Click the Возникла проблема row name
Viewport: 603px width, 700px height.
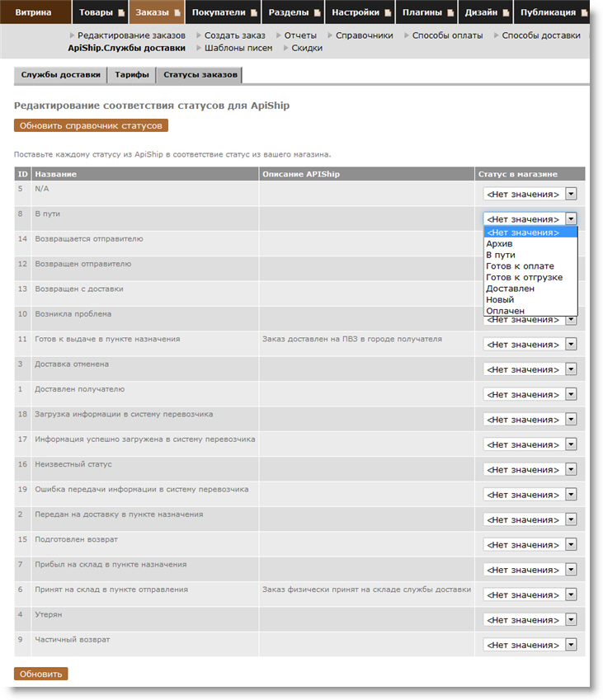pos(73,314)
